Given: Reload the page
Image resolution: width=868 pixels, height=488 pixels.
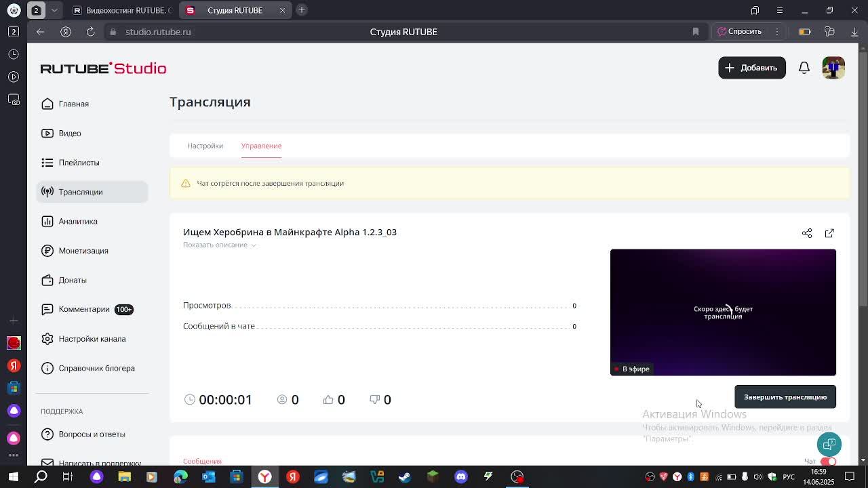Looking at the screenshot, I should click(90, 32).
